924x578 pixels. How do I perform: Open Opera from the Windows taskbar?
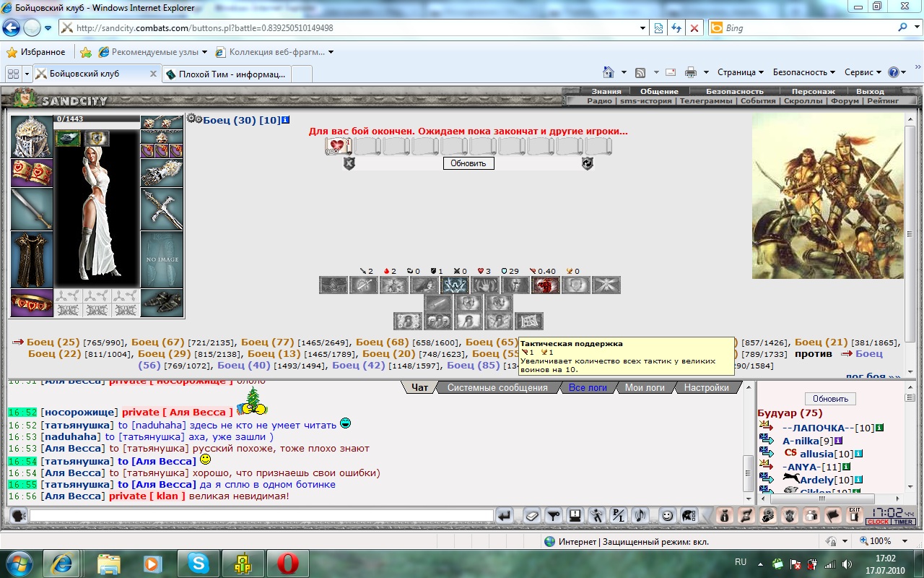click(287, 563)
